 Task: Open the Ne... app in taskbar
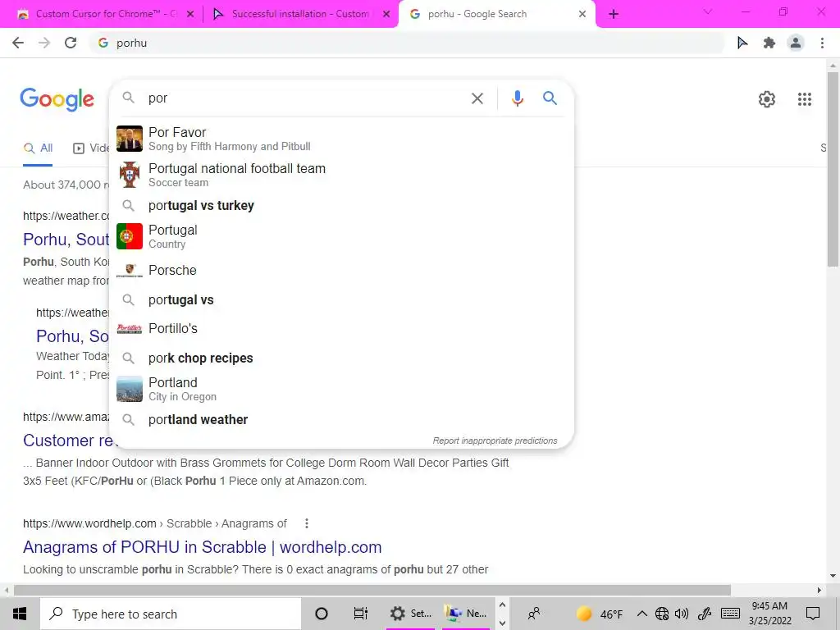click(465, 614)
